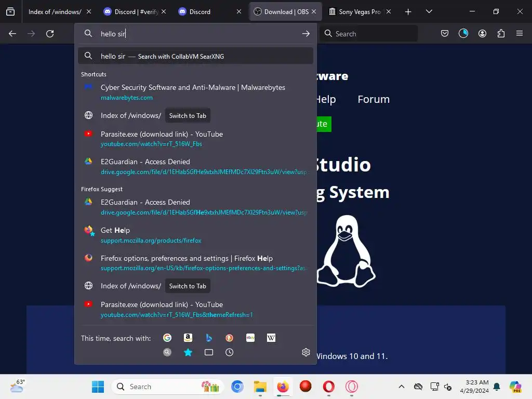The width and height of the screenshot is (532, 399).
Task: Click the Windows taskbar Search box
Action: click(x=168, y=387)
